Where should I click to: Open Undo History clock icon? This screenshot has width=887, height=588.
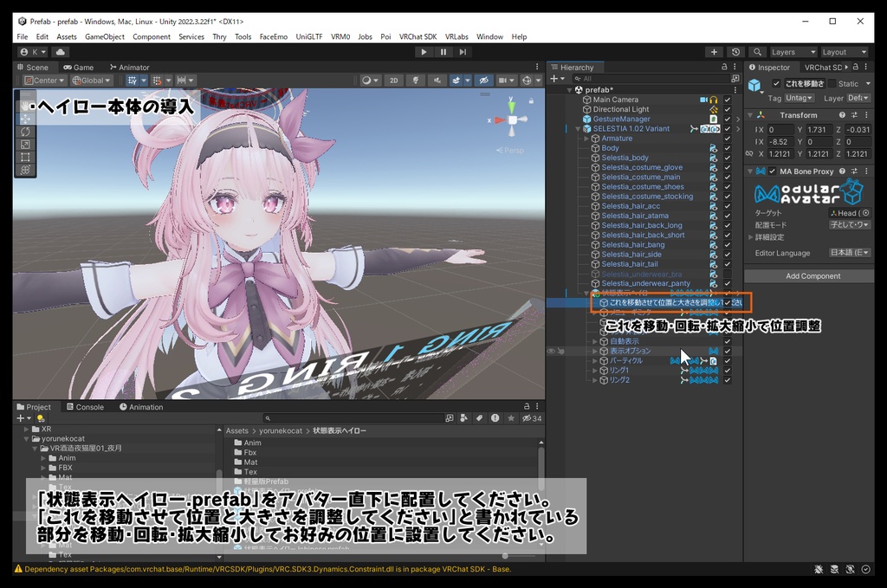coord(735,52)
